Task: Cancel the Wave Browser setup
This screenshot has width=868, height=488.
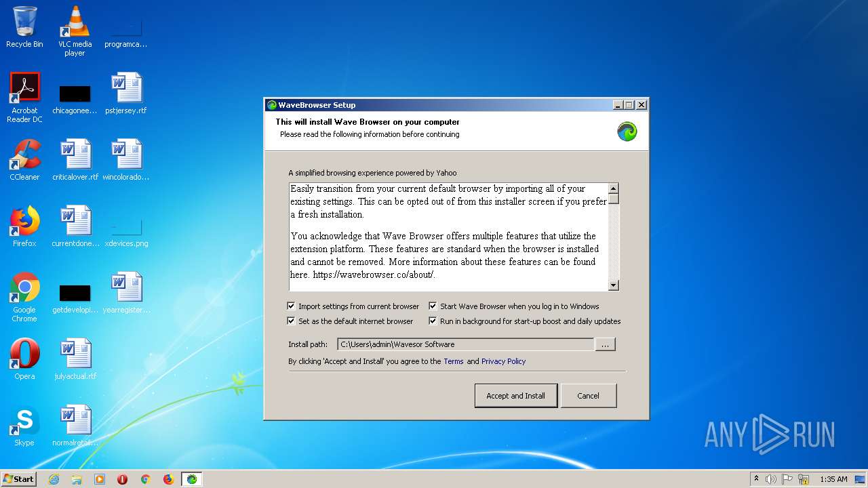Action: coord(588,396)
